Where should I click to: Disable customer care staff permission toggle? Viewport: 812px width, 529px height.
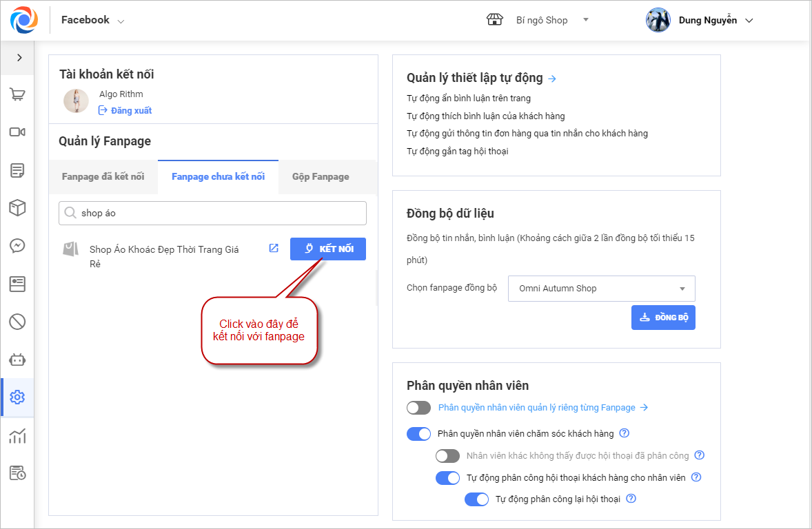[x=418, y=434]
